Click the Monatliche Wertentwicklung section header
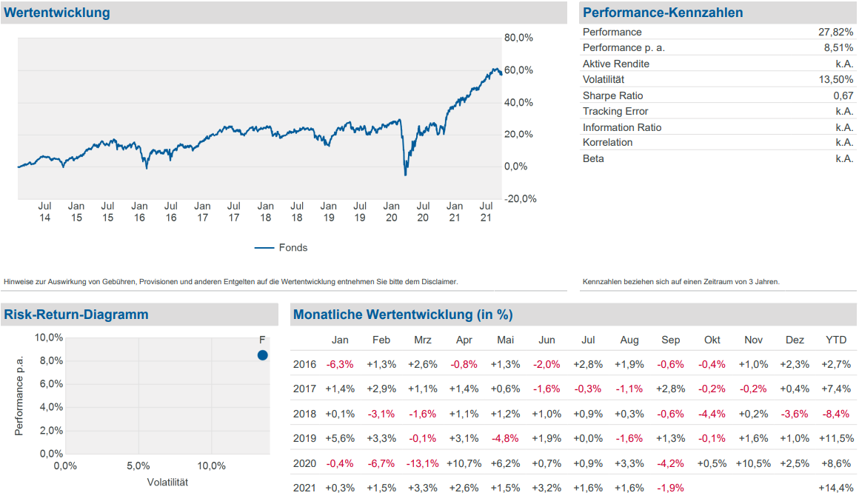 [402, 315]
